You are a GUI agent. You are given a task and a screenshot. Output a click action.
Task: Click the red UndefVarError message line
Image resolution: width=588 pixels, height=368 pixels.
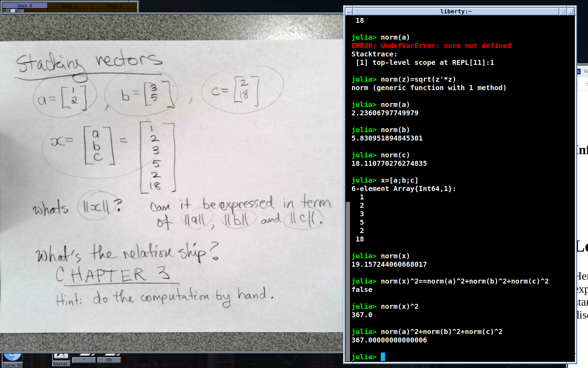click(431, 46)
